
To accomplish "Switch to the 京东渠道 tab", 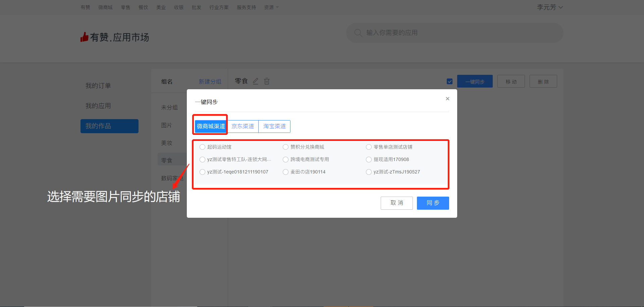I will 243,126.
